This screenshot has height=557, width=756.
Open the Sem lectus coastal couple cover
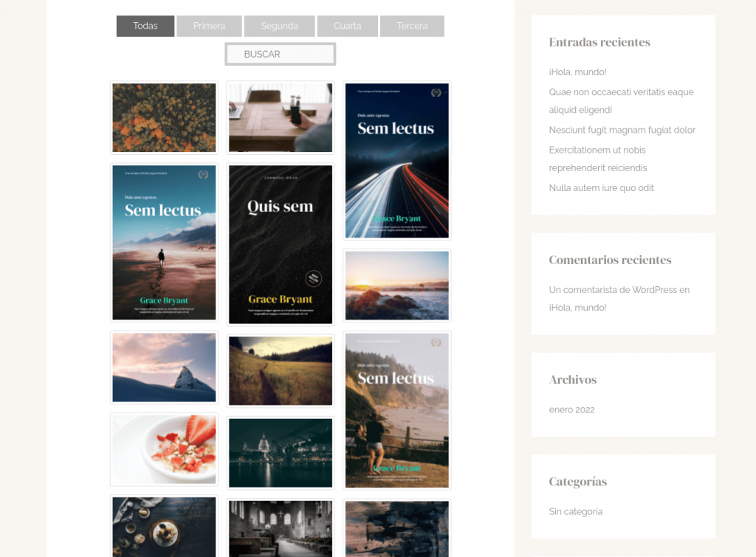(x=396, y=410)
